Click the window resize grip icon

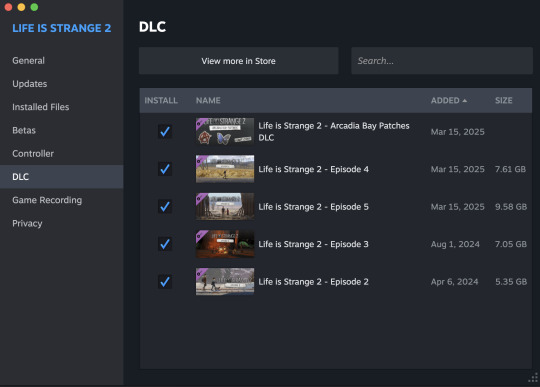[533, 377]
